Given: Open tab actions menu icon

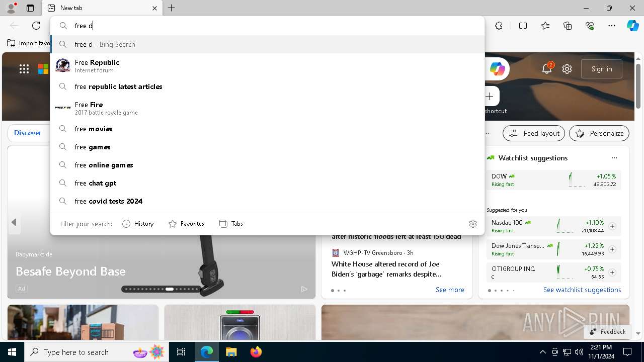Looking at the screenshot, I should 30,8.
